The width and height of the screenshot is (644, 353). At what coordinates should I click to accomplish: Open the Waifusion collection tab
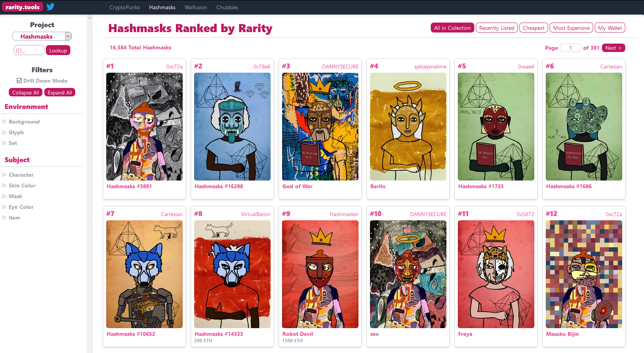[x=196, y=7]
